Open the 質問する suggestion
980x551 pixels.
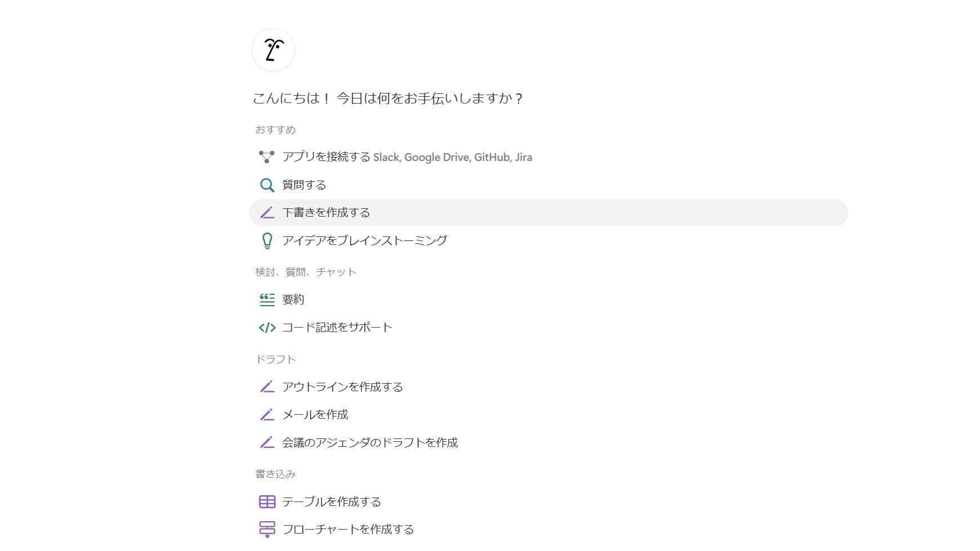pyautogui.click(x=306, y=185)
